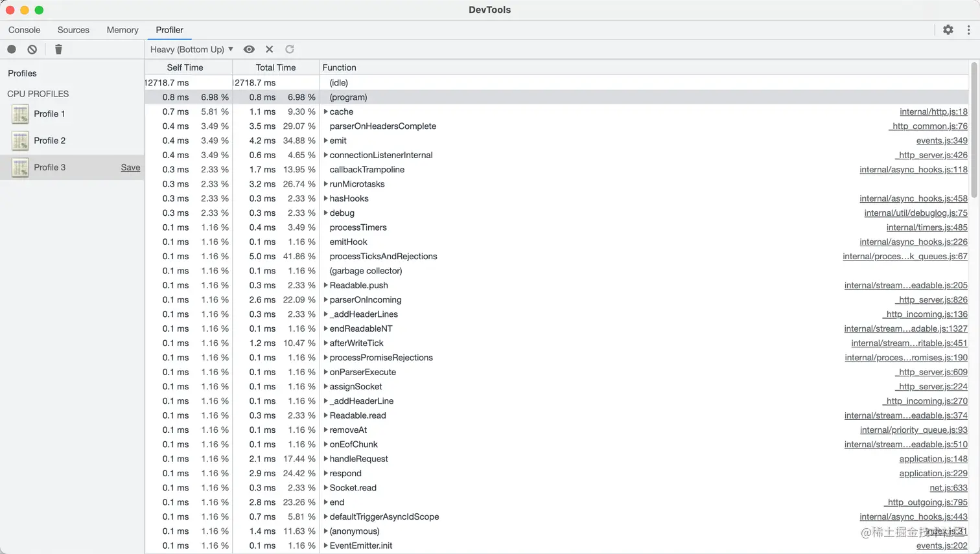
Task: Sort by the Self Time column
Action: pos(188,67)
